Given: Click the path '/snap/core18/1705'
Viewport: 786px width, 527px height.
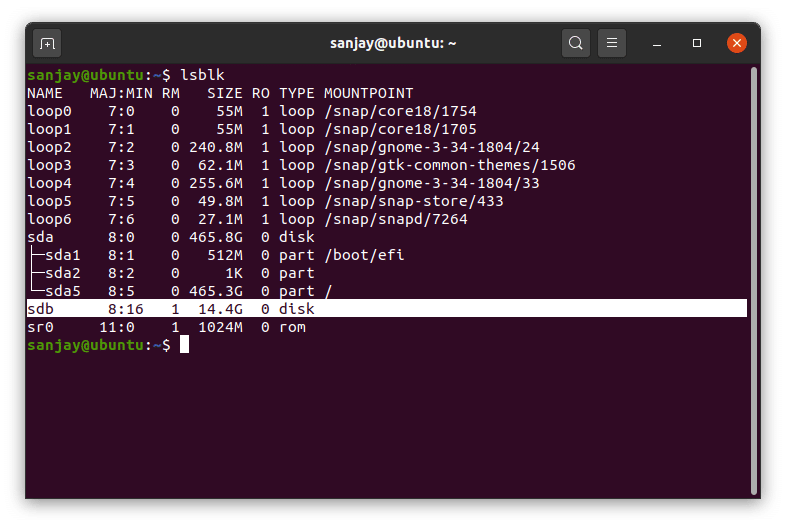Looking at the screenshot, I should (x=400, y=129).
